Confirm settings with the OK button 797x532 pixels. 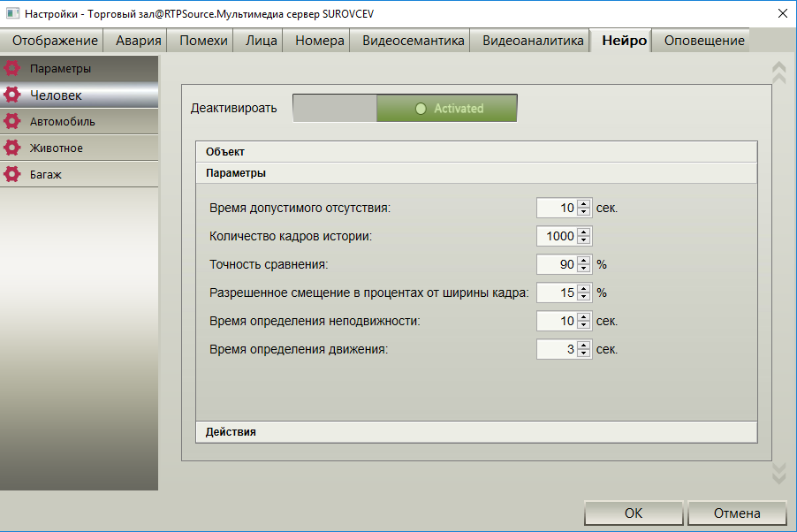(x=634, y=513)
